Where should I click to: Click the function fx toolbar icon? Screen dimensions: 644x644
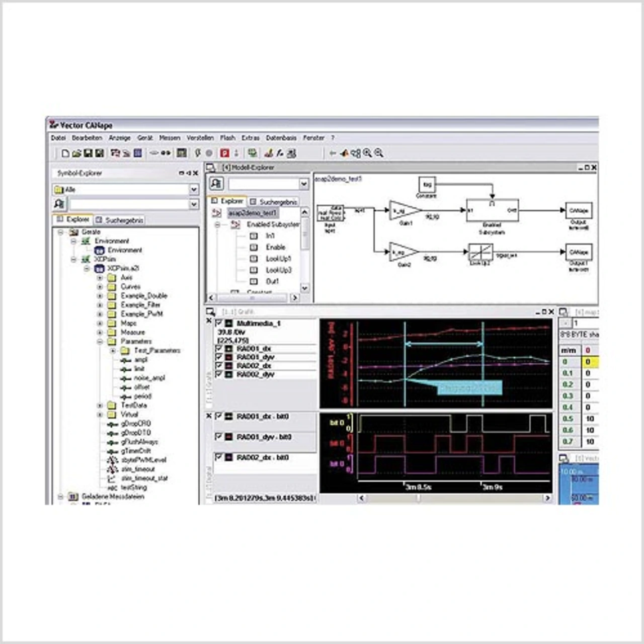pyautogui.click(x=280, y=153)
